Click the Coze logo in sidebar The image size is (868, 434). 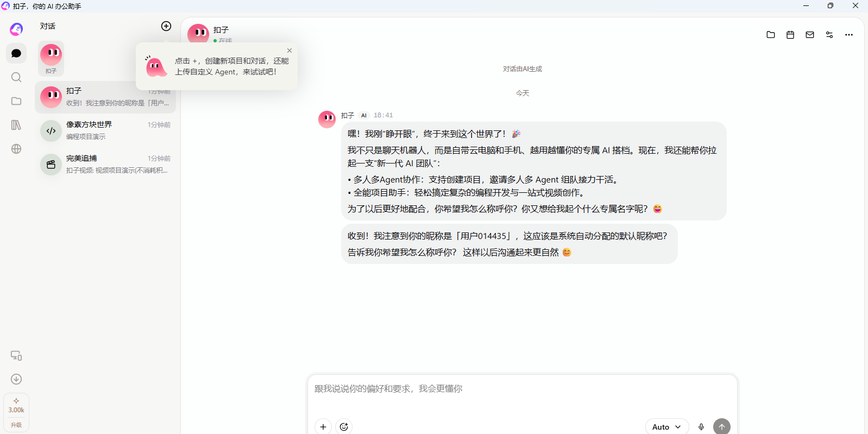click(16, 29)
